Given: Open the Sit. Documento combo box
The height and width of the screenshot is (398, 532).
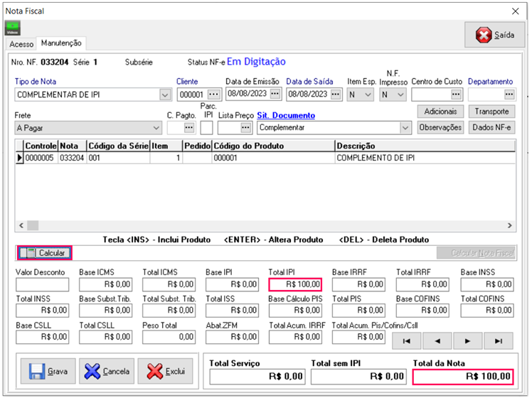Looking at the screenshot, I should 405,128.
